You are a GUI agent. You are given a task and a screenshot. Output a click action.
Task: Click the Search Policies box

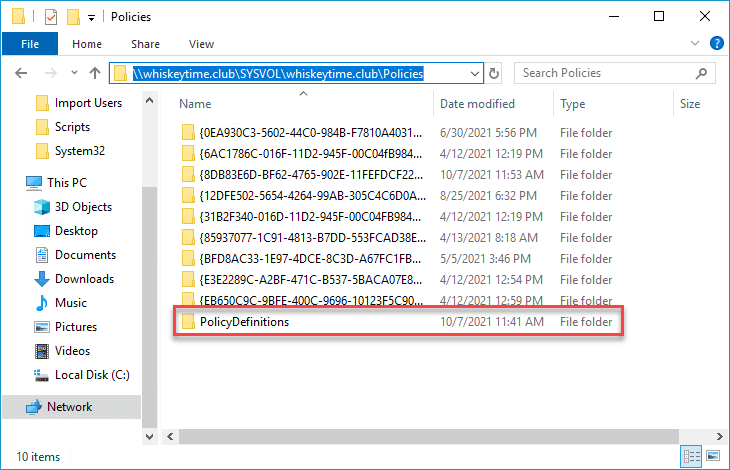point(615,73)
